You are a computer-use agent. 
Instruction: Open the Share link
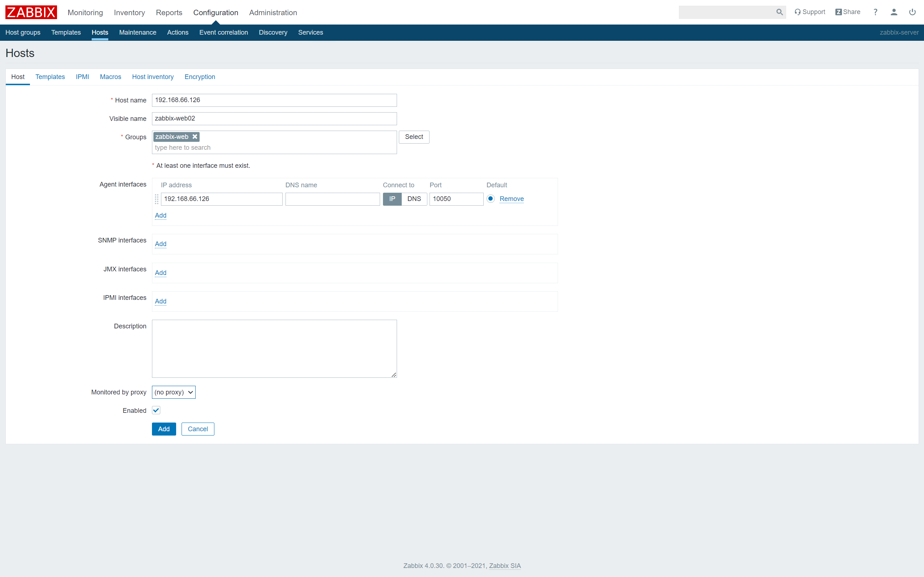[x=848, y=12]
